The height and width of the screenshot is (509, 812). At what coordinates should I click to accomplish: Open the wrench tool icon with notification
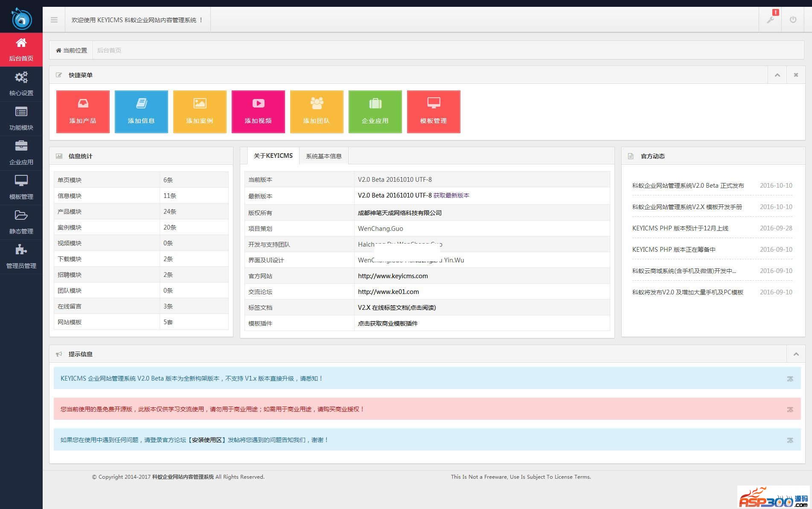770,20
